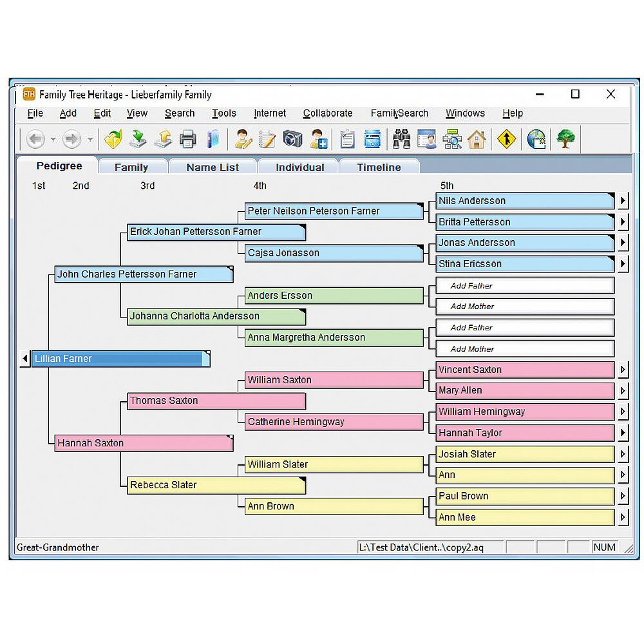Select Lillian Farner in the pedigree
This screenshot has height=644, width=644.
[x=121, y=359]
